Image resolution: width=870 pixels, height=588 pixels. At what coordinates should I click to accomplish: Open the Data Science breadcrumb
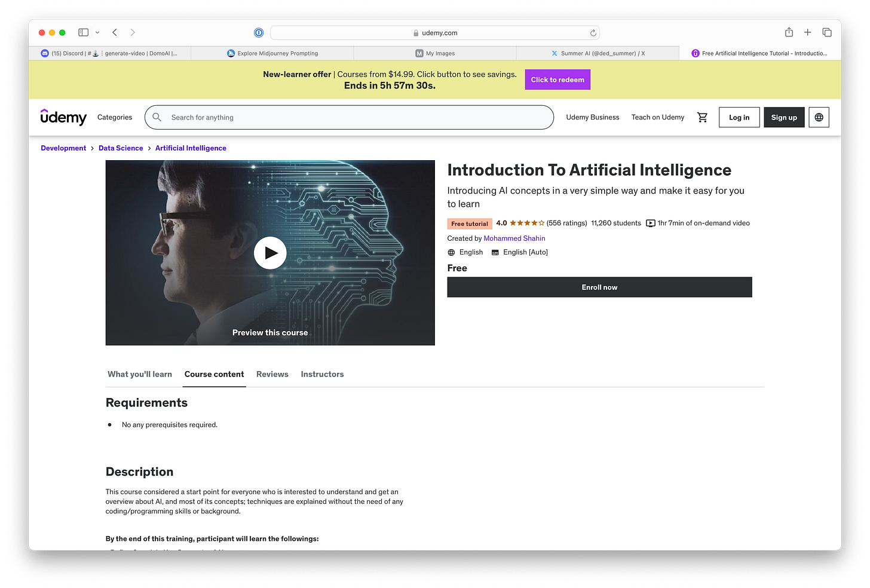click(121, 148)
